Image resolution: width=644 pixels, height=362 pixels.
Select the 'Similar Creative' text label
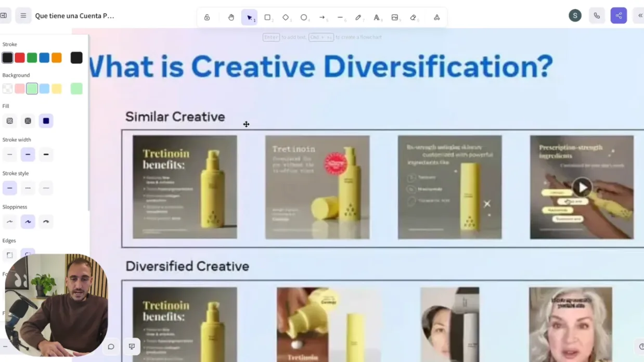pos(175,117)
